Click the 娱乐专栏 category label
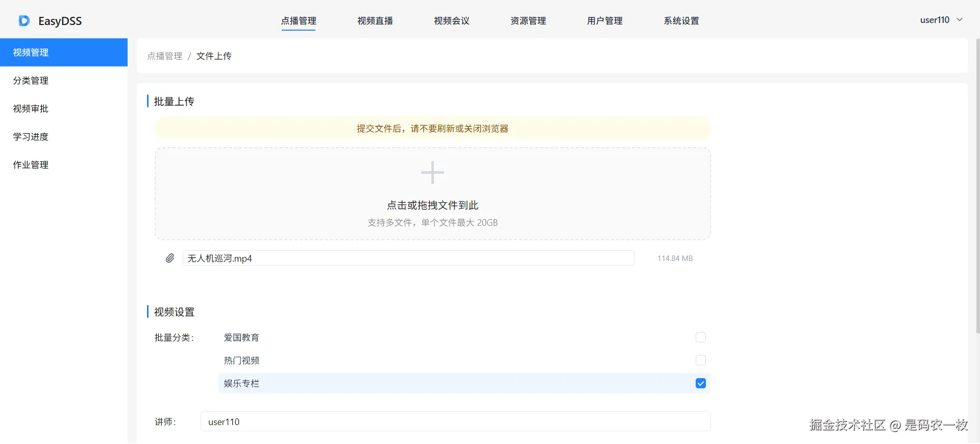Viewport: 980px width, 444px height. pyautogui.click(x=241, y=384)
